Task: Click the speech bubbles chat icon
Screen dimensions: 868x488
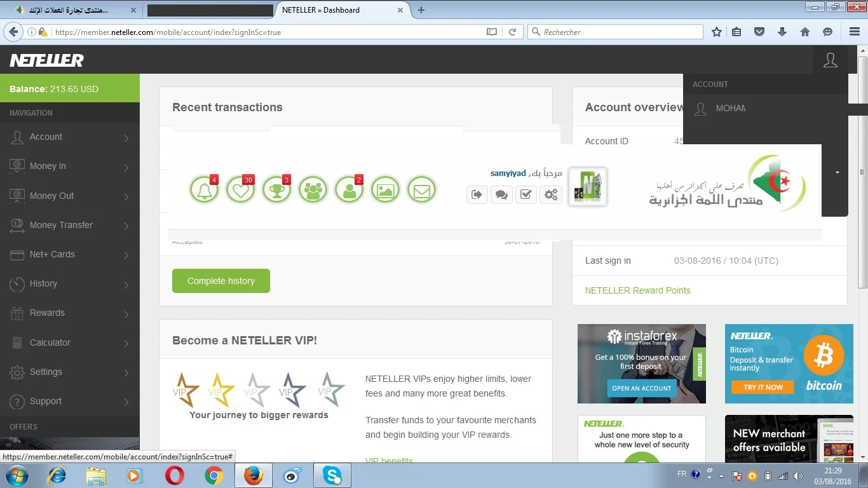Action: [x=501, y=194]
